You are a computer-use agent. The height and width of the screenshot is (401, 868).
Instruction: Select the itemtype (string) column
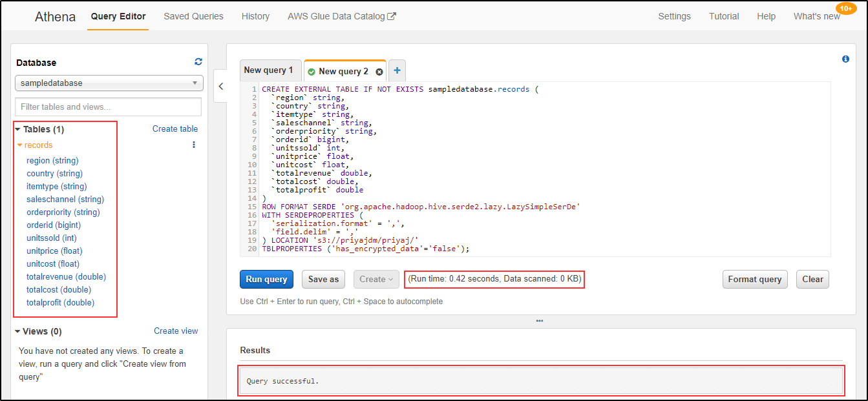pyautogui.click(x=57, y=187)
